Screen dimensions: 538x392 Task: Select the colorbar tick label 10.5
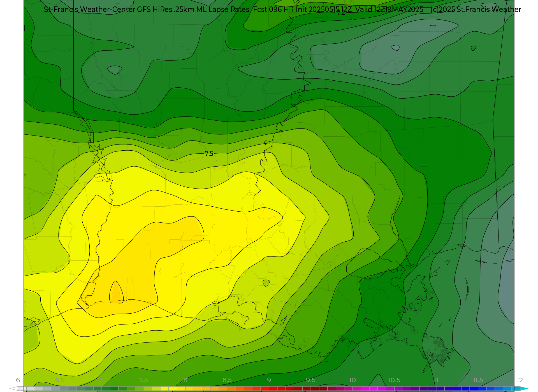(394, 380)
